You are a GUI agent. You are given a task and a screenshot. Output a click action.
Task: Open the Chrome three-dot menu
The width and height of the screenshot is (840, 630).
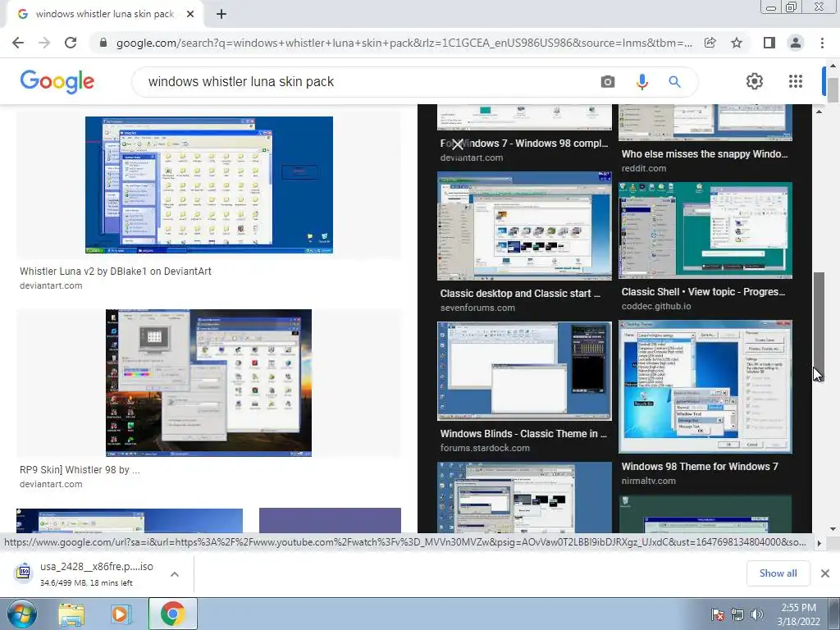point(822,43)
